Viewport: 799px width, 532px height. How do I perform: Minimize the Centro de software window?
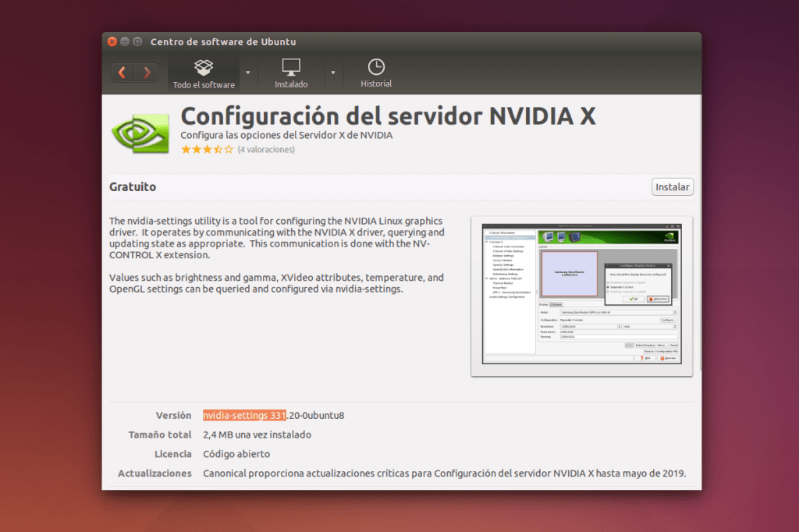coord(125,42)
